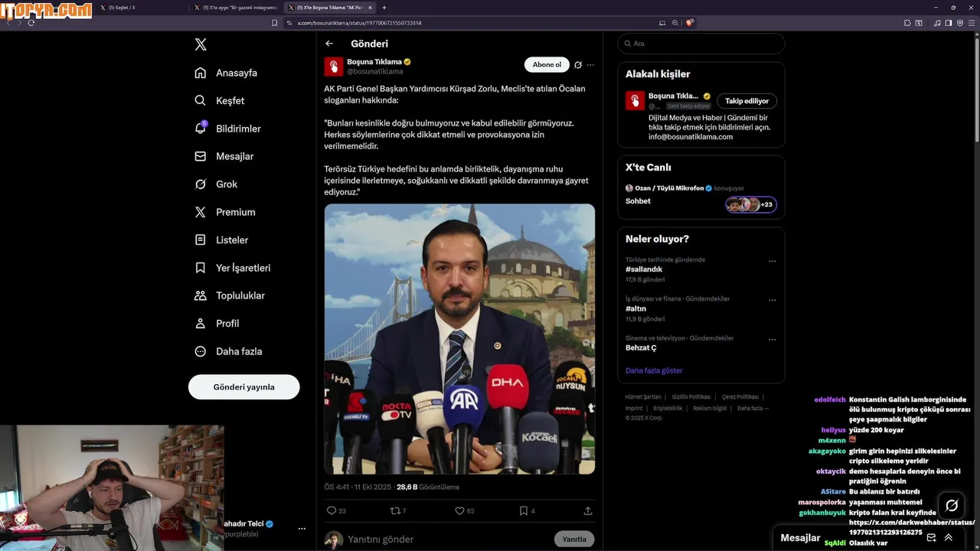Open the X logo home link
The width and height of the screenshot is (980, 551).
201,44
